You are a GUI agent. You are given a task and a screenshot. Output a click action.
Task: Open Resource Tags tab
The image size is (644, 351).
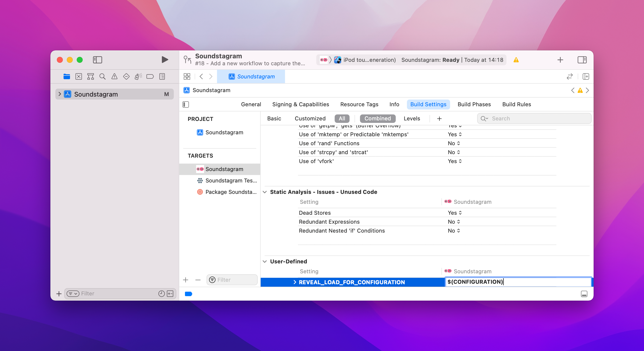pos(359,104)
